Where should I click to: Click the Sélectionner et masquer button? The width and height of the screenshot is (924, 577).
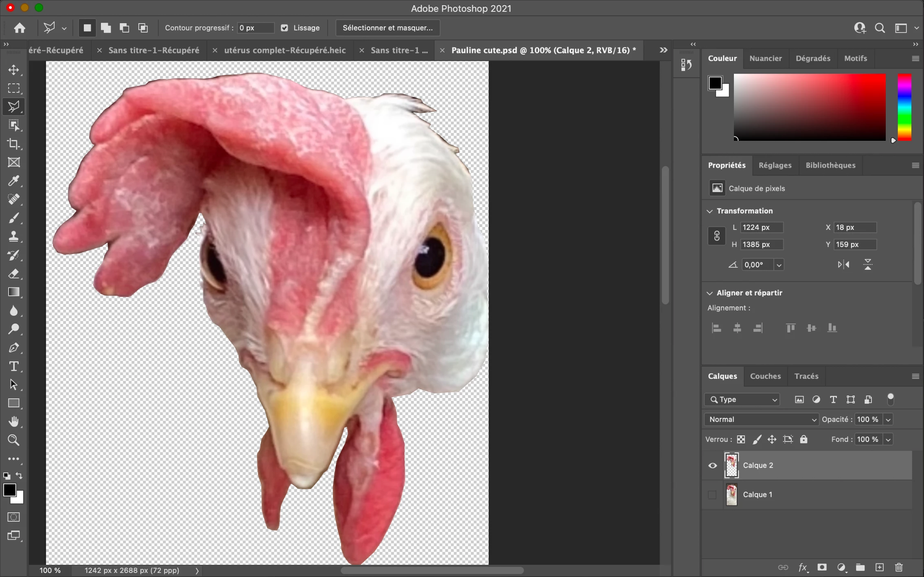387,28
